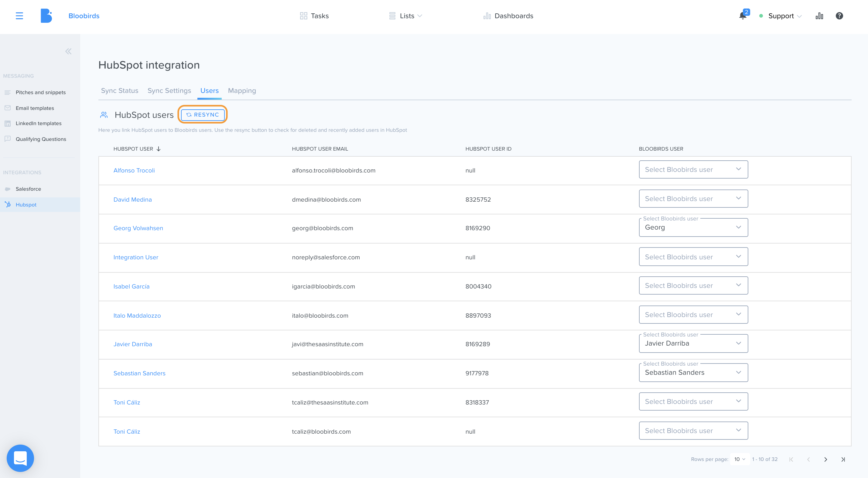Click the Hubspot sidebar icon

point(8,204)
